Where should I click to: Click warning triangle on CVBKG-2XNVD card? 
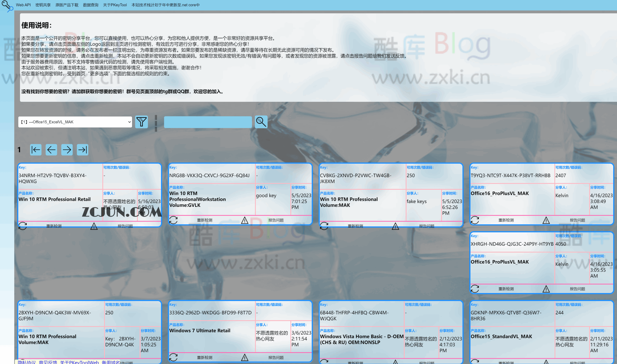click(395, 226)
